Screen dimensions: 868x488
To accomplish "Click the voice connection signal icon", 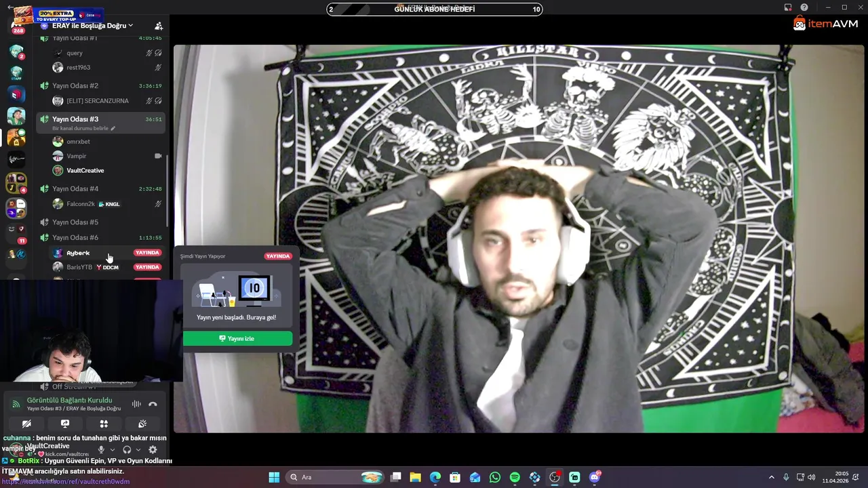I will (16, 404).
